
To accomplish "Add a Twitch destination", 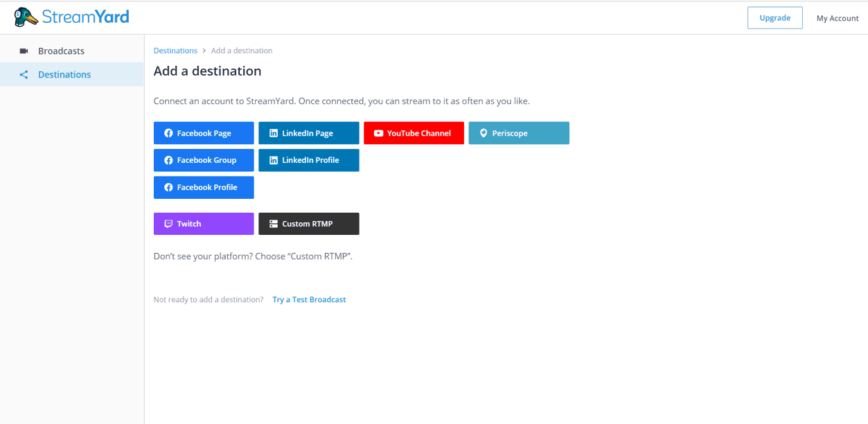I will 204,224.
